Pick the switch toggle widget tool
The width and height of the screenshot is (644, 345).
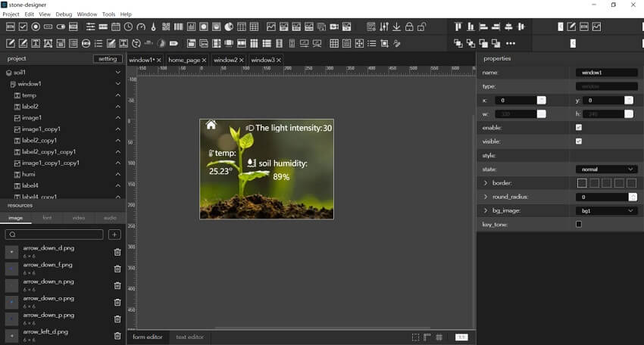[61, 26]
